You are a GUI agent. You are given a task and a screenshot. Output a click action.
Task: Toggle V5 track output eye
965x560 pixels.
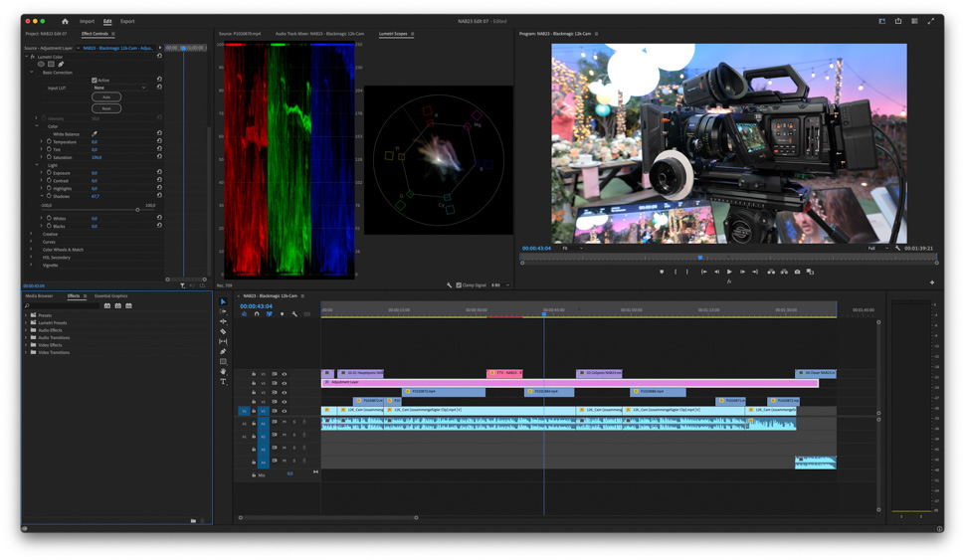285,374
